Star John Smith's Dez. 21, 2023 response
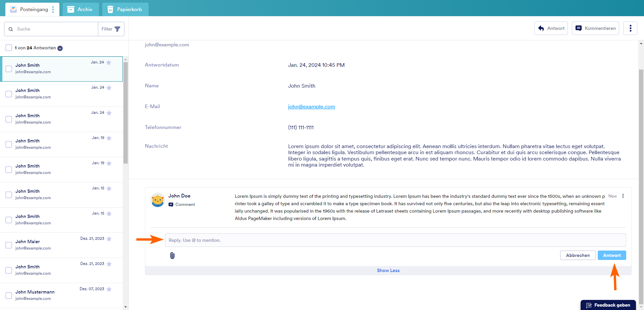Screen dimensions: 644x310 pyautogui.click(x=109, y=264)
